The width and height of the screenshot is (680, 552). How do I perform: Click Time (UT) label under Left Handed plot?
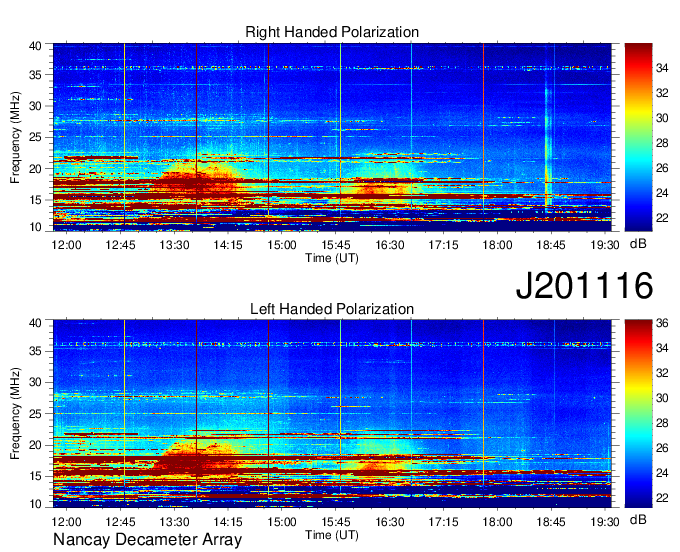tap(332, 535)
